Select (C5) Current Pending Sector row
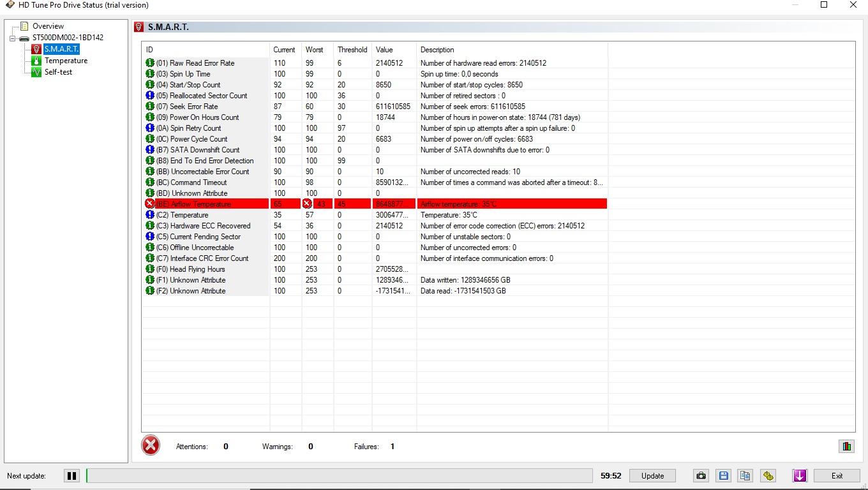 tap(375, 237)
